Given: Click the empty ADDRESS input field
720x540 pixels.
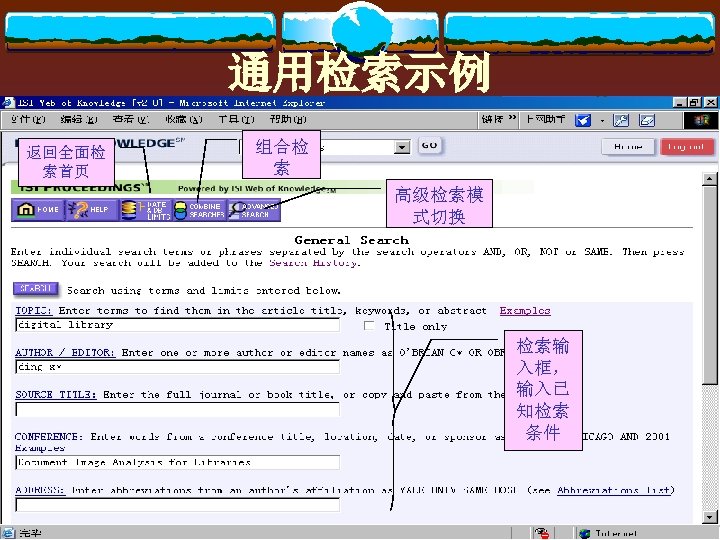Looking at the screenshot, I should point(178,505).
